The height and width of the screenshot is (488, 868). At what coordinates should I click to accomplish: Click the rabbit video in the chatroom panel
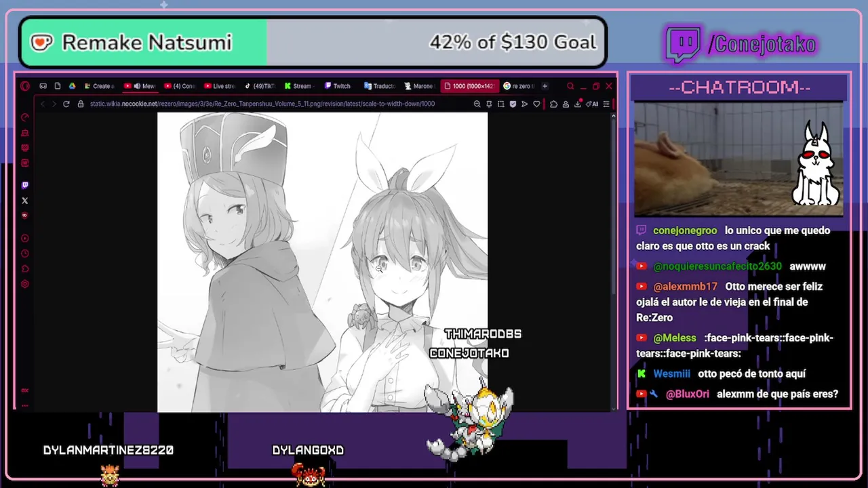click(739, 160)
